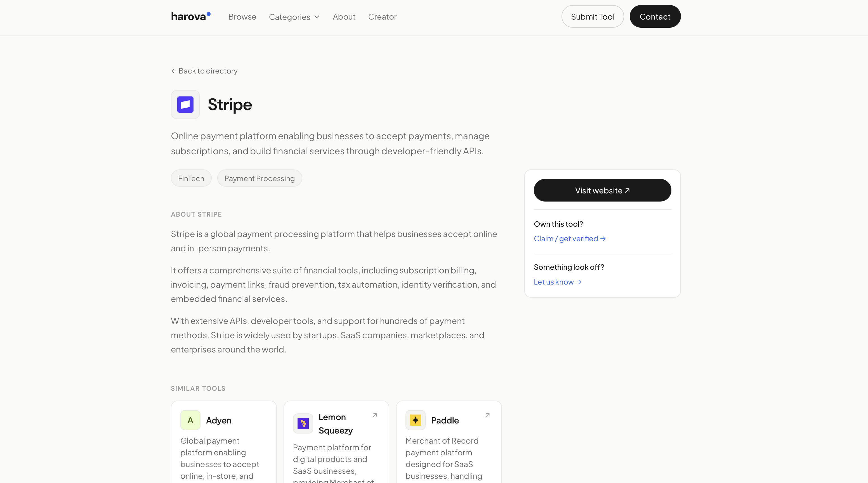Go back to directory
The width and height of the screenshot is (868, 483).
(204, 71)
